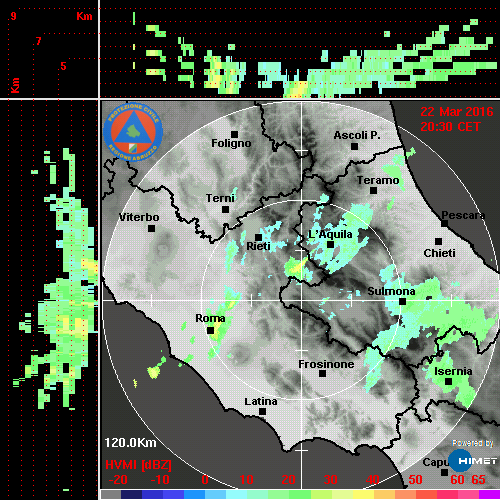Select the Capua city marker square
The height and width of the screenshot is (500, 500).
[x=444, y=472]
